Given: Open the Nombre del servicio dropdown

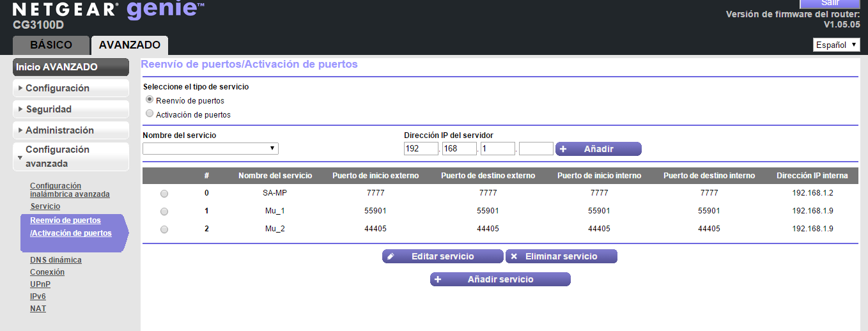Looking at the screenshot, I should click(x=210, y=148).
